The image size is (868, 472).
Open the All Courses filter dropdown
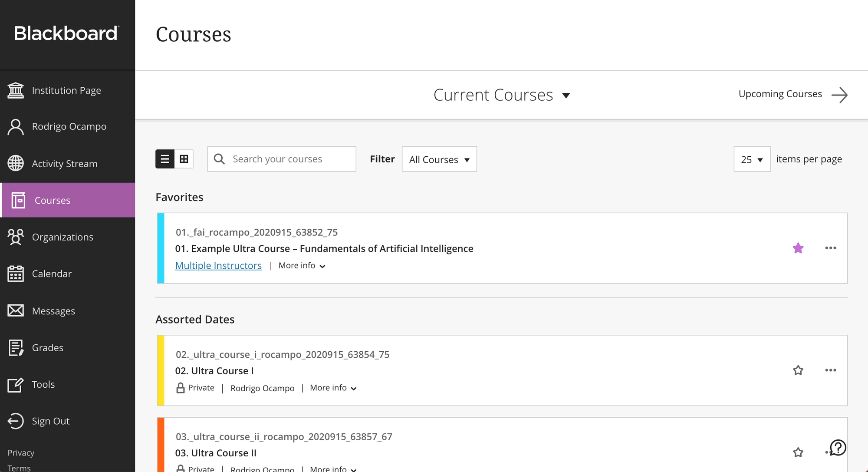[439, 159]
